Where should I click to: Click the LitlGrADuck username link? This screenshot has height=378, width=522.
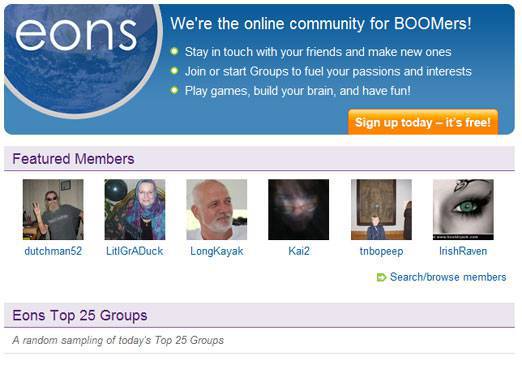pos(135,251)
